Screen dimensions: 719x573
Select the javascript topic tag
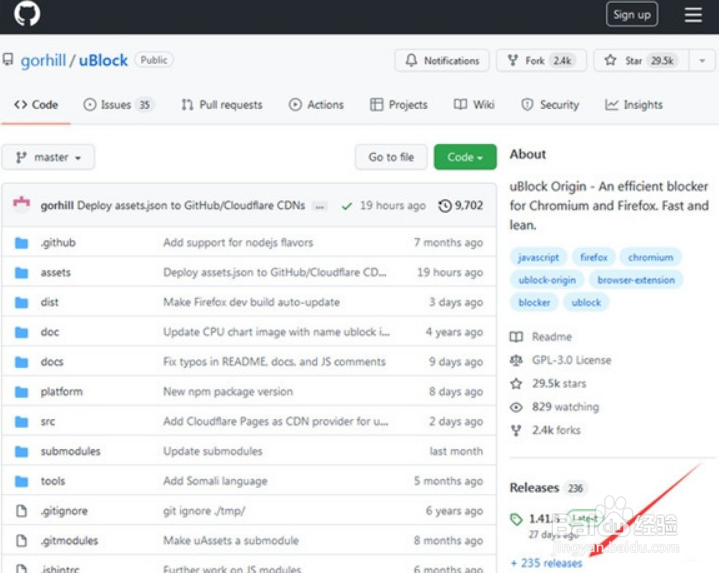tap(538, 257)
